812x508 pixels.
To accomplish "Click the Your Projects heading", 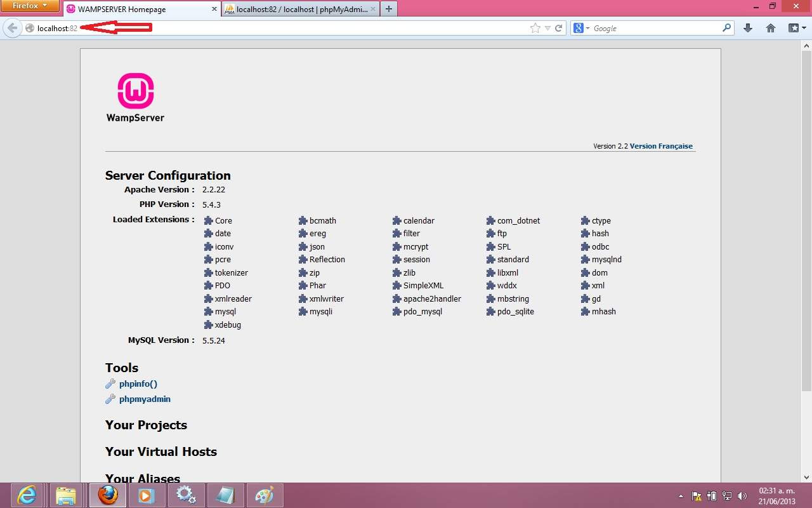I will 146,425.
